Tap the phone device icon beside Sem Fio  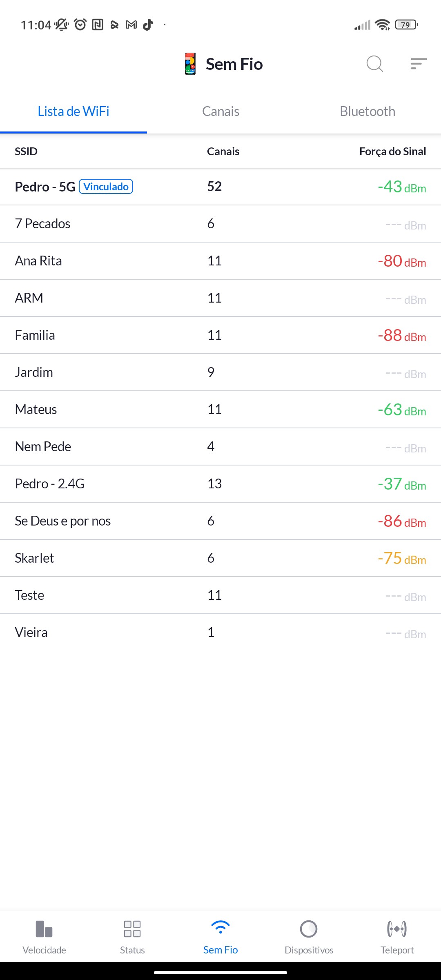click(190, 64)
